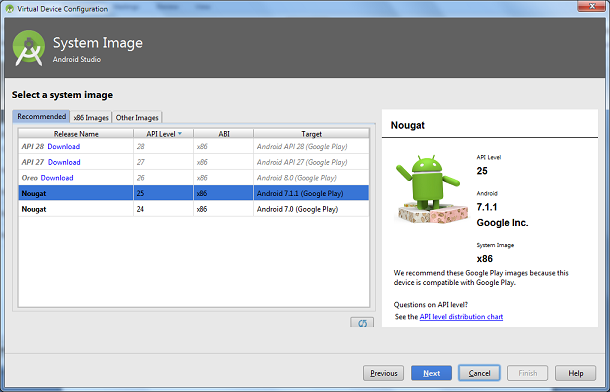Image resolution: width=610 pixels, height=392 pixels.
Task: Click 'Android API 27 (Google Play)' target cell
Action: [x=311, y=162]
